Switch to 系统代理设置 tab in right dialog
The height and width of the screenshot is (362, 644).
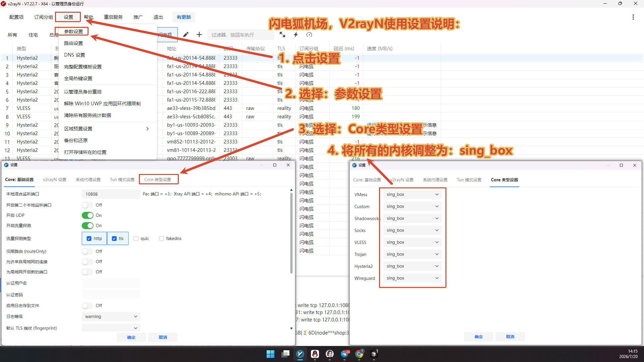pos(435,180)
